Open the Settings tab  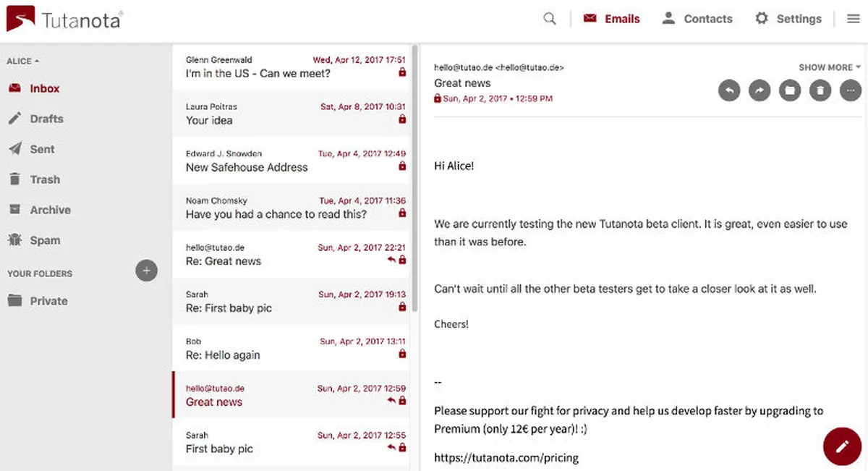[788, 19]
